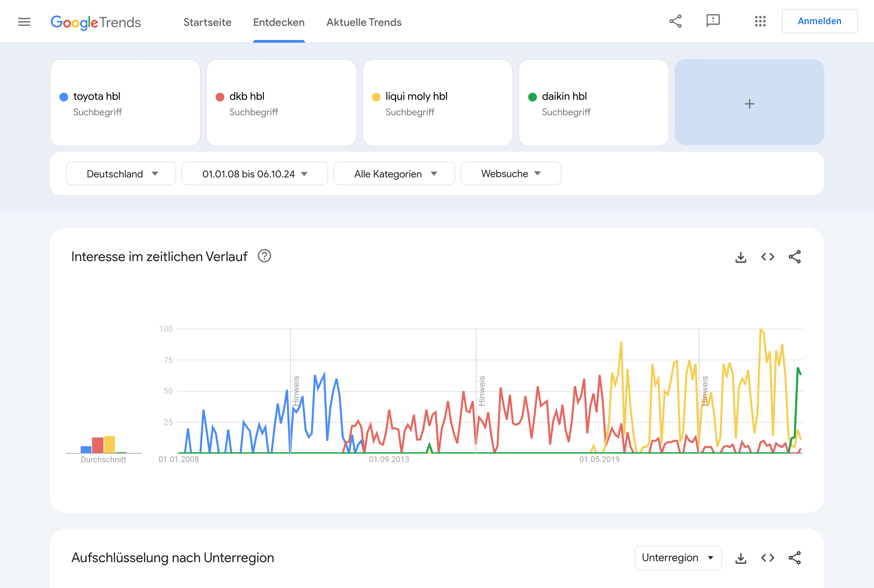Add a comparison term with the plus card
This screenshot has width=874, height=588.
pos(749,102)
